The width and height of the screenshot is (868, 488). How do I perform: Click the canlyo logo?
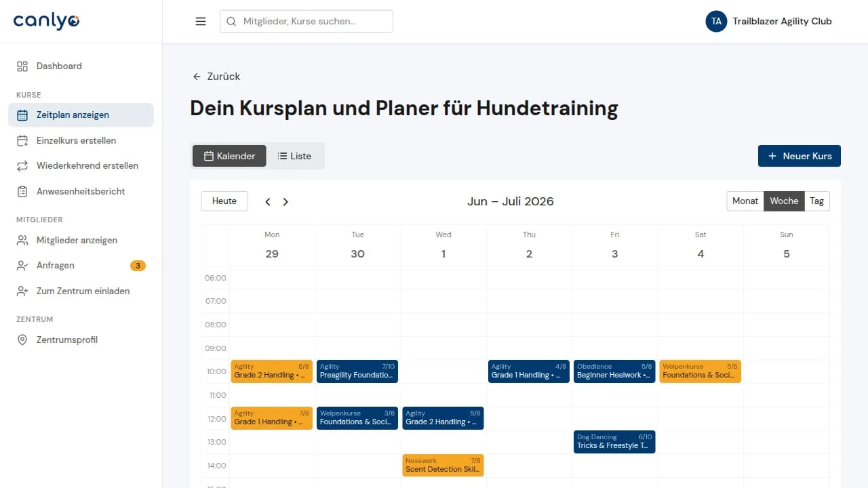(46, 21)
